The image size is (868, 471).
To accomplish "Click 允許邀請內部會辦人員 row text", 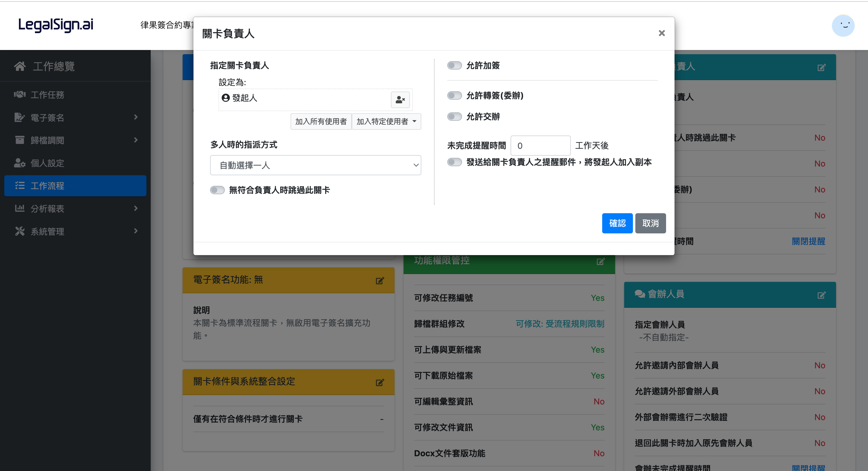I will 676,365.
